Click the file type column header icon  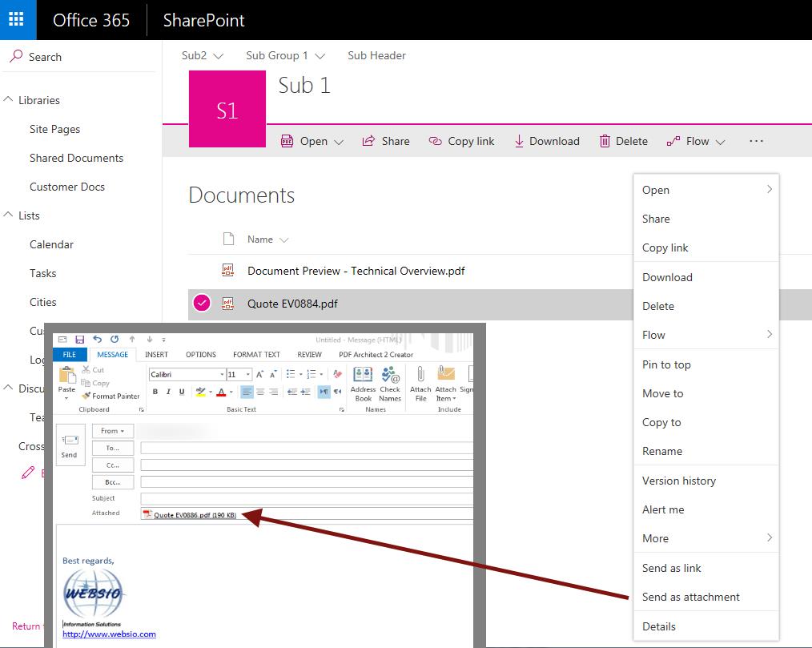pos(228,239)
